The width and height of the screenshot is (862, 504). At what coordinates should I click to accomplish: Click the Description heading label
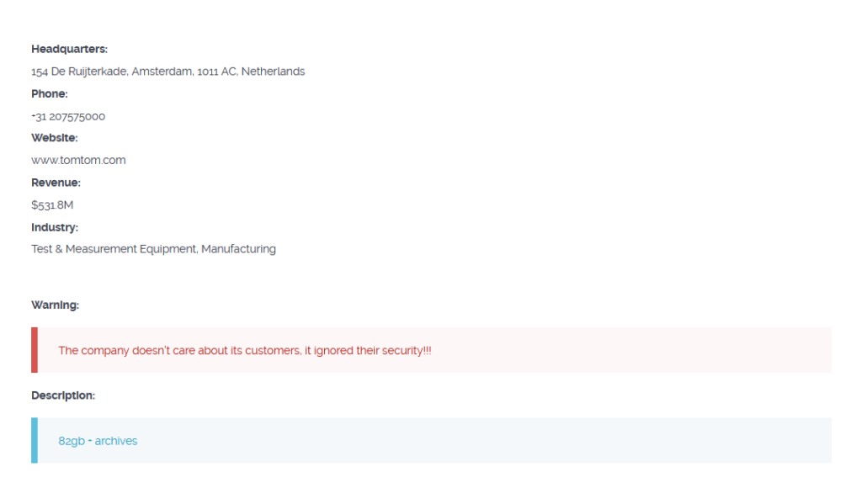click(x=63, y=395)
